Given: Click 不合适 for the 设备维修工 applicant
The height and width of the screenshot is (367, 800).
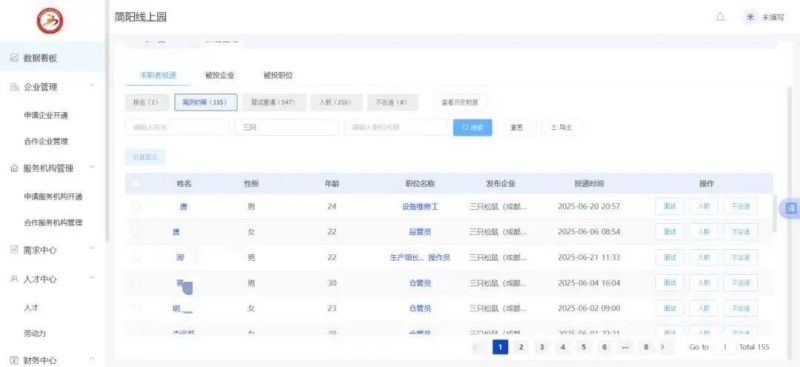Looking at the screenshot, I should click(740, 207).
